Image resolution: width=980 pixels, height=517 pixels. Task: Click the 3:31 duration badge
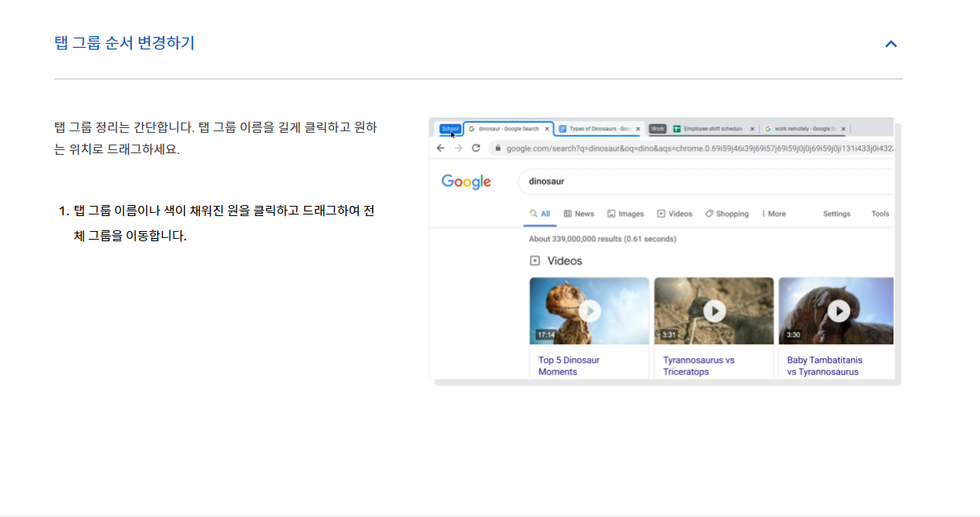click(x=669, y=335)
